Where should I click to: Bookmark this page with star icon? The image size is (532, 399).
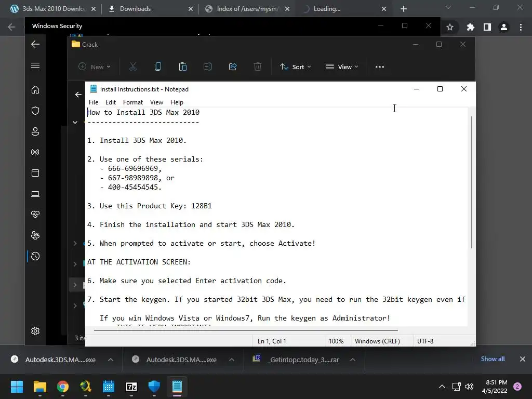pyautogui.click(x=450, y=27)
